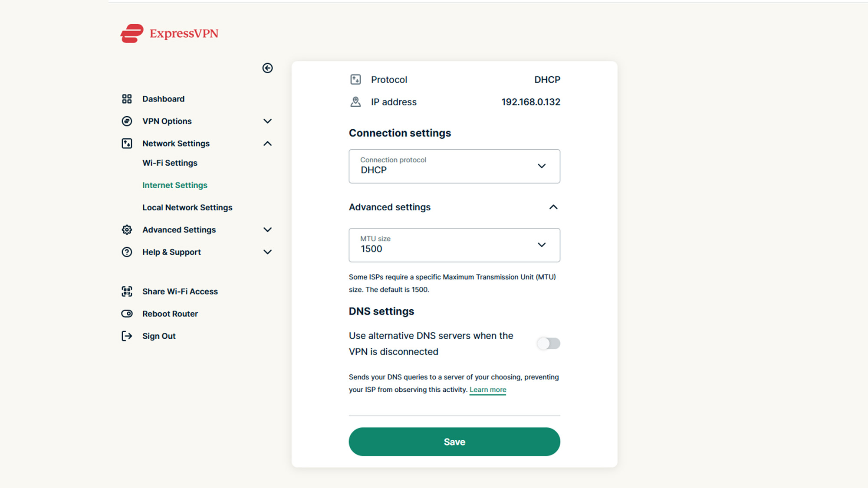Click the ExpressVPN logo
Viewport: 868px width, 488px height.
click(169, 33)
